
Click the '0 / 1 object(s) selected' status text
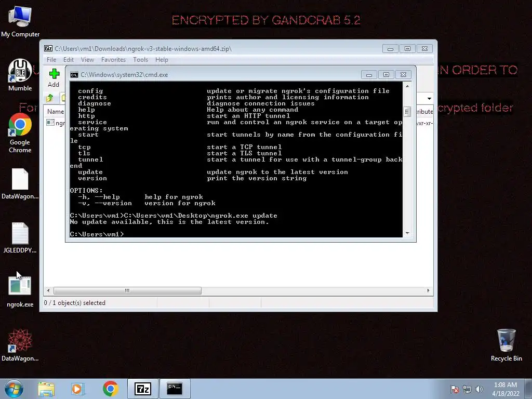pyautogui.click(x=75, y=303)
